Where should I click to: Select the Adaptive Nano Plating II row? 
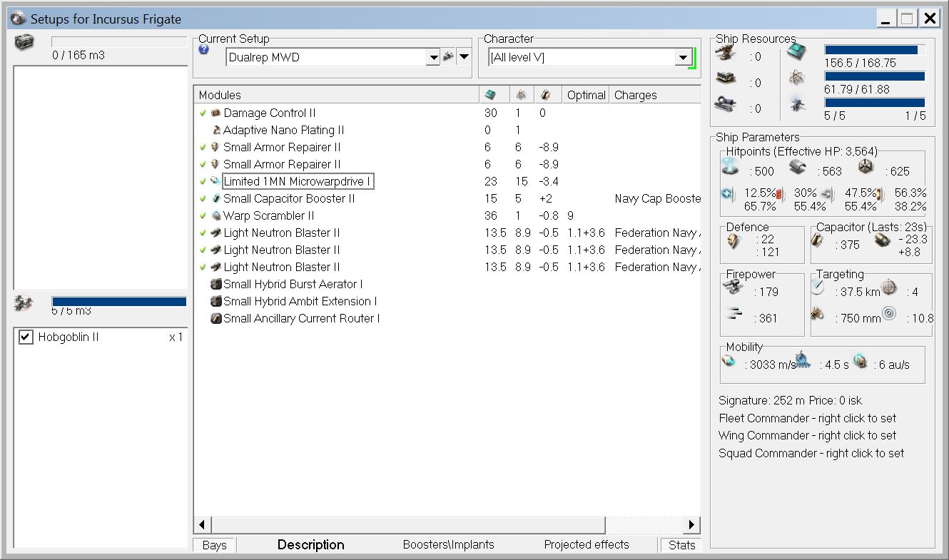[x=447, y=130]
